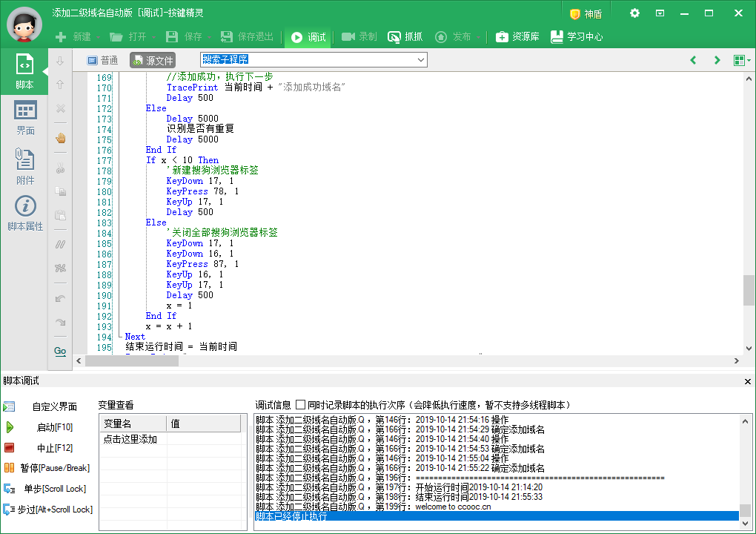Open the title bar main menu dropdown
The width and height of the screenshot is (756, 534).
pyautogui.click(x=660, y=13)
